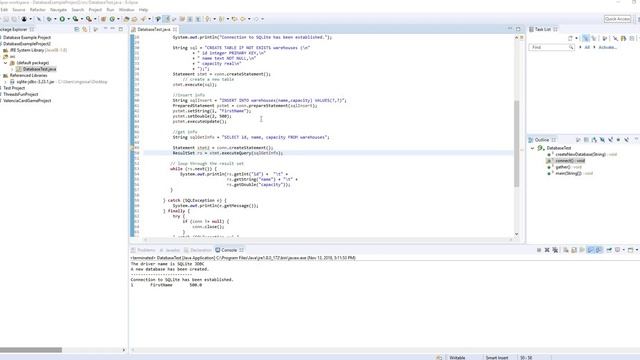
Task: Switch to the Problems tab
Action: [143, 250]
